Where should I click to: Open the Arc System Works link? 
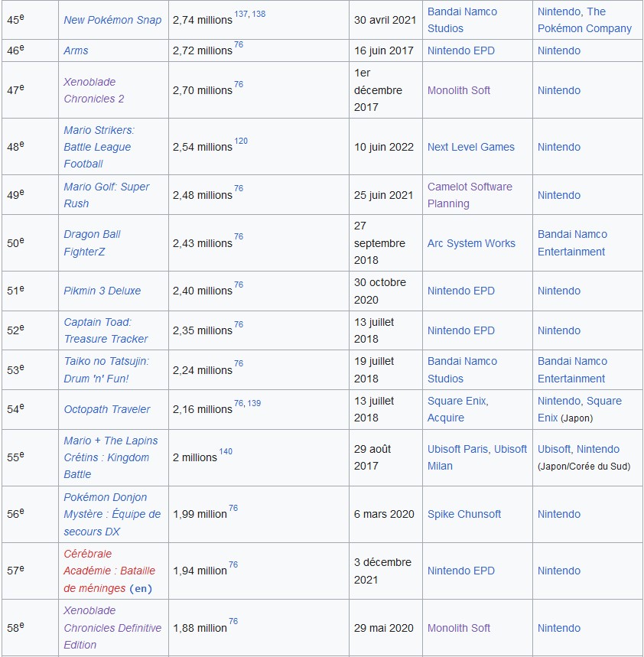[471, 243]
